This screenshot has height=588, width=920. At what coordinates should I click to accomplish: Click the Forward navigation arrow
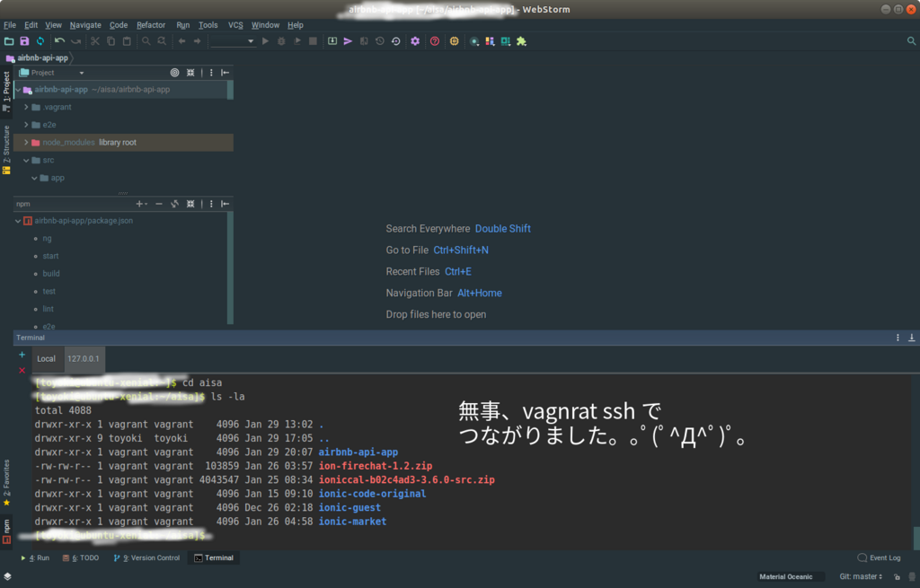pos(197,41)
